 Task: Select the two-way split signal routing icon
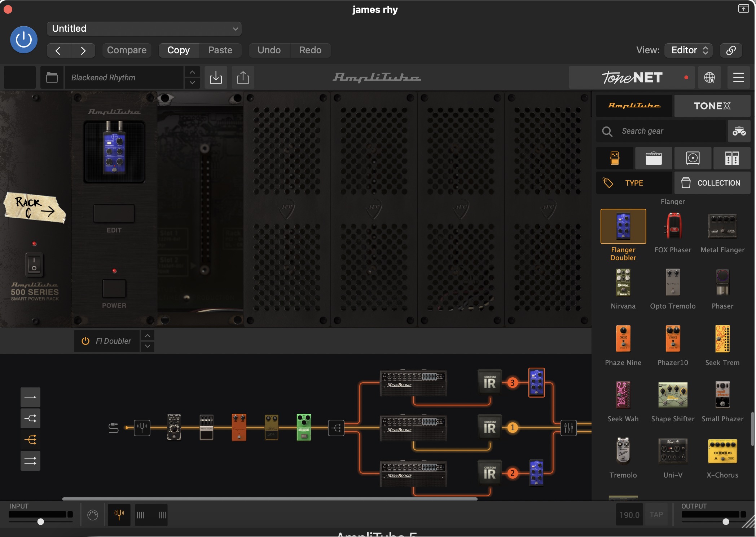tap(30, 418)
